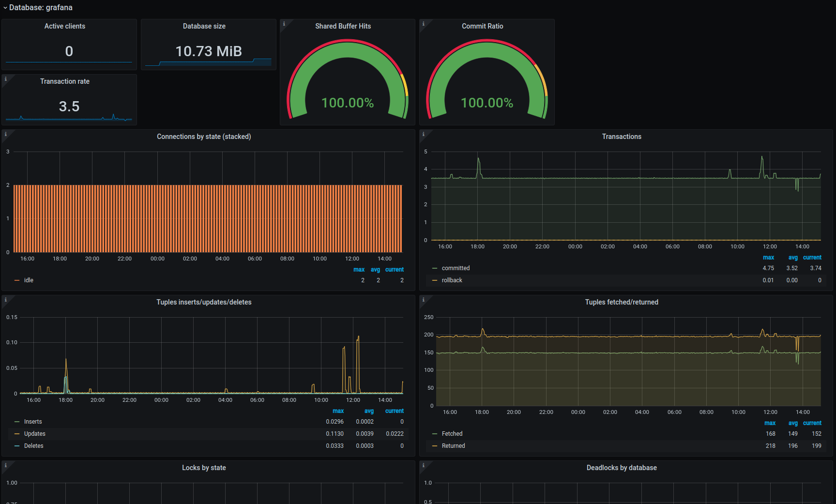Toggle the Returned series legend label
836x504 pixels.
453,446
